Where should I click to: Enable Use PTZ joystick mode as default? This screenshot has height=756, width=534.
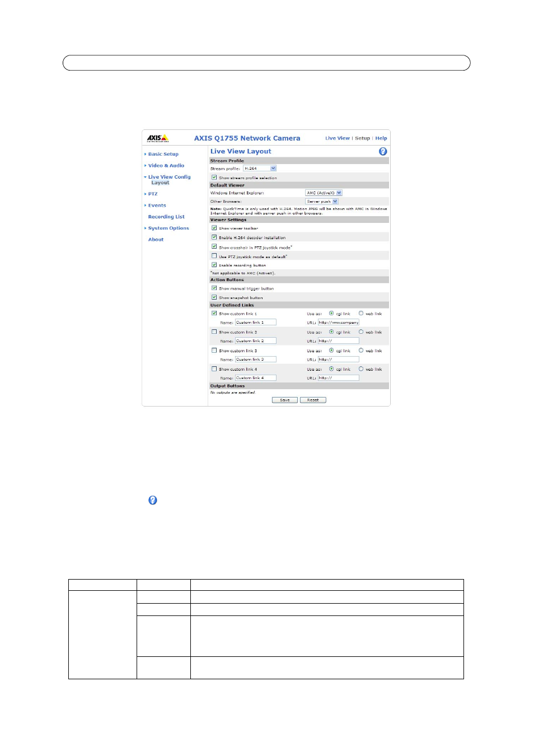pos(214,256)
